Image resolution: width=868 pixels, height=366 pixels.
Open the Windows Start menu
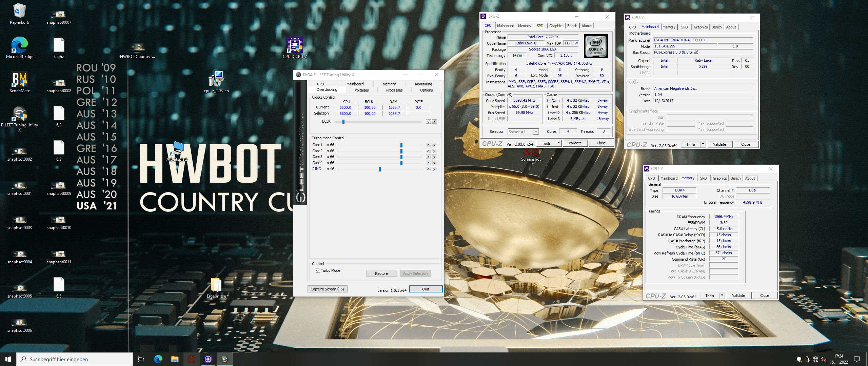click(8, 359)
